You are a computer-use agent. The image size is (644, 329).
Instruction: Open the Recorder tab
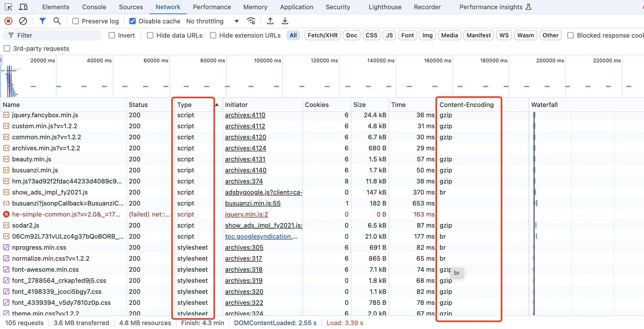point(427,7)
